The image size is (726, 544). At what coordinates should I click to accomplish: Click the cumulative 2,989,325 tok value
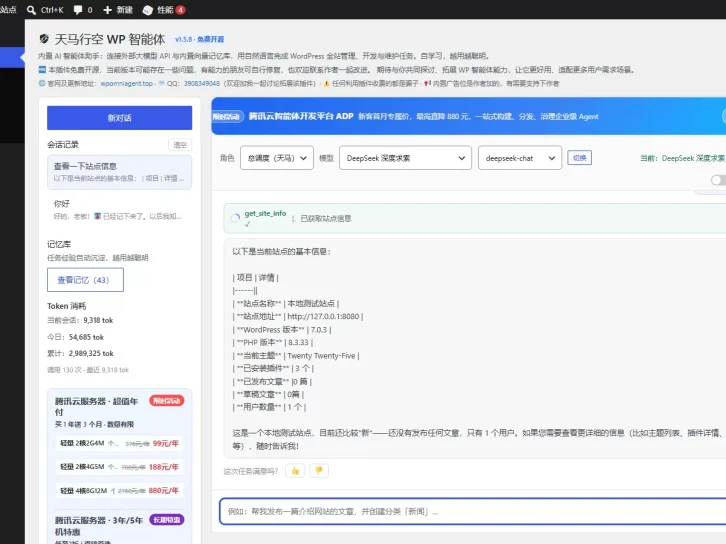(91, 353)
